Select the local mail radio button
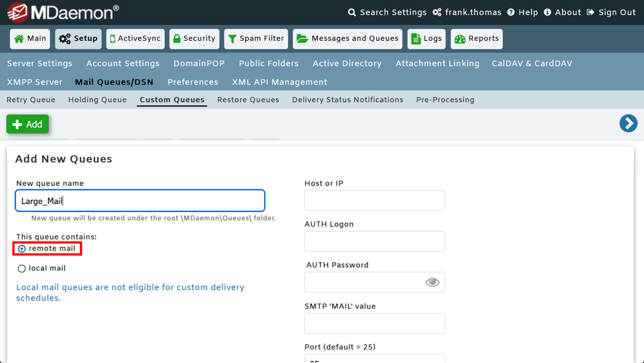 pyautogui.click(x=22, y=268)
